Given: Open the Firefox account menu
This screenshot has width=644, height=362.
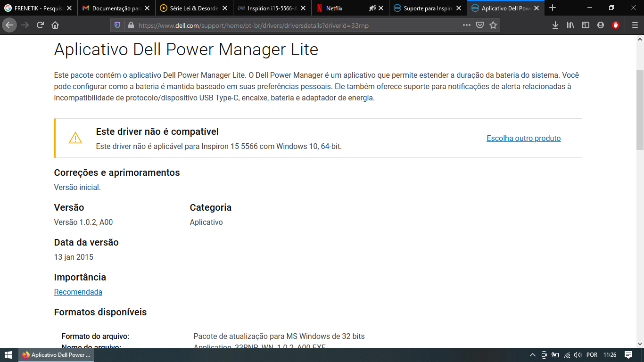Looking at the screenshot, I should point(601,25).
